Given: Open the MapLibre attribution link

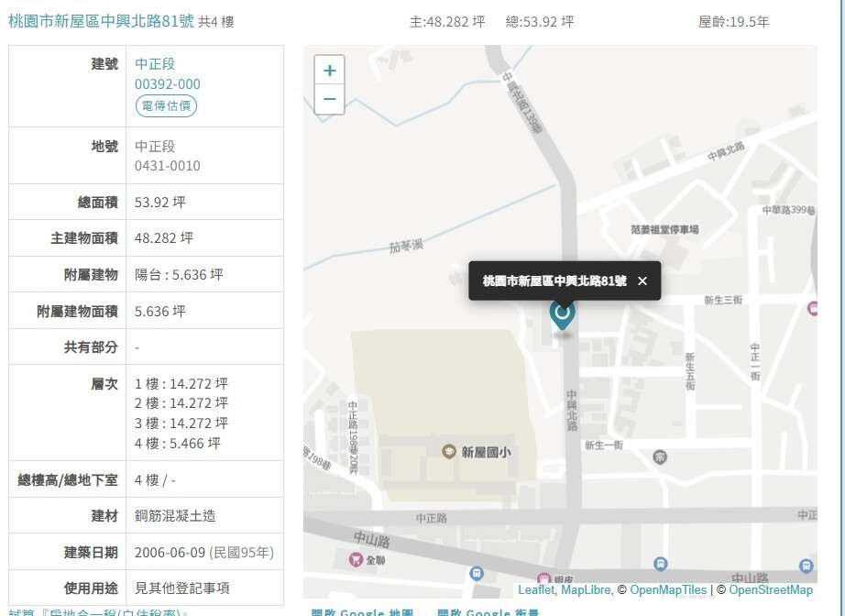Looking at the screenshot, I should [x=585, y=590].
